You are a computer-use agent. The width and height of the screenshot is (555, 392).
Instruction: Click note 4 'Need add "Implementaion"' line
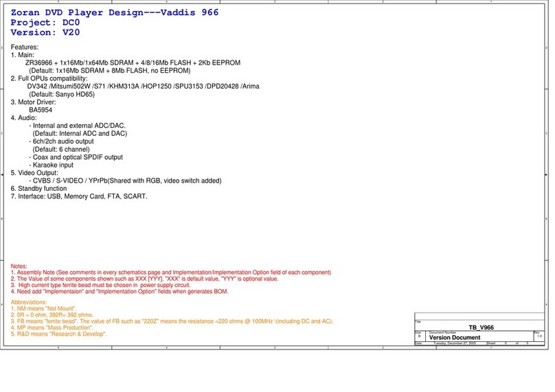120,292
